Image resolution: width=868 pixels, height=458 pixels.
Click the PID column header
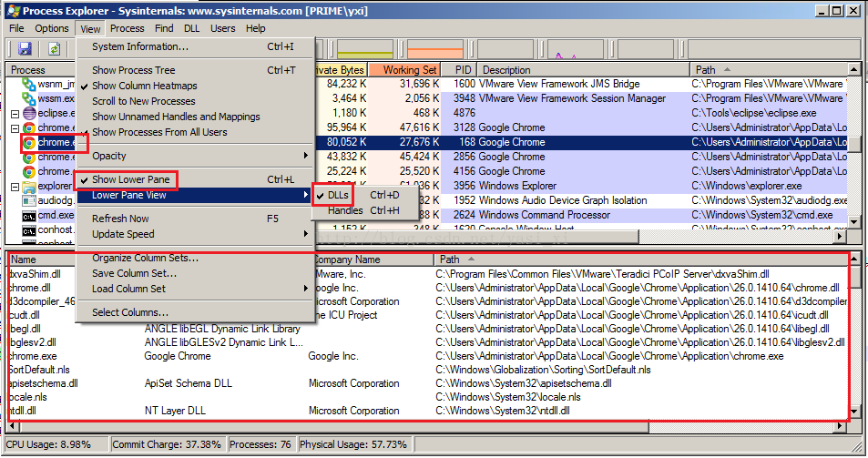pos(459,70)
